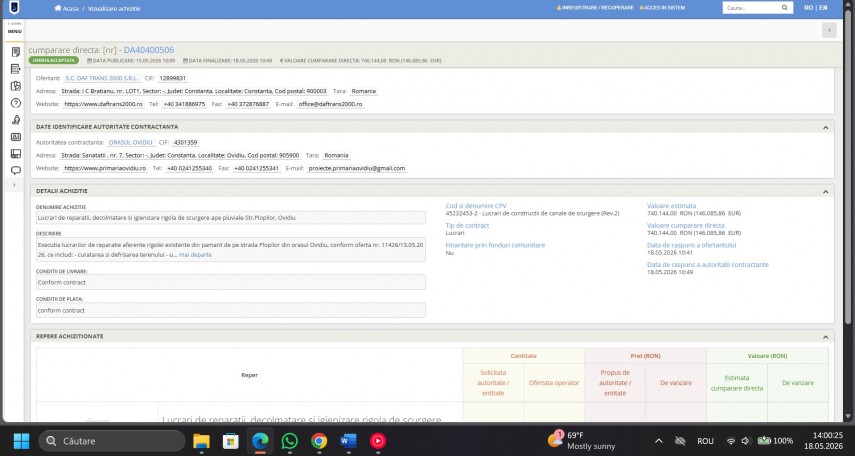Open purchase number DA40400506 link
855x456 pixels.
pyautogui.click(x=149, y=50)
